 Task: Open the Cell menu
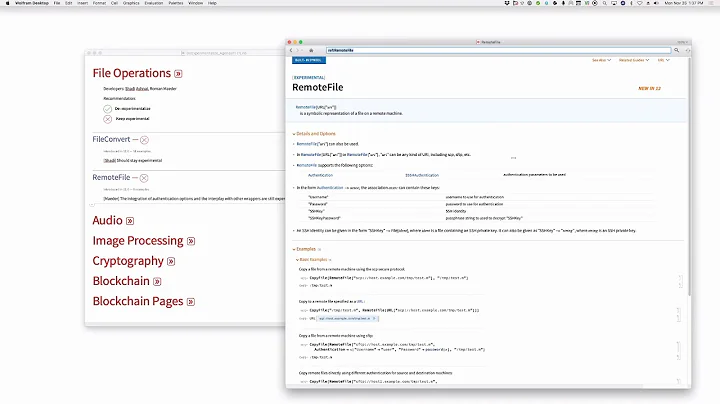tap(114, 3)
